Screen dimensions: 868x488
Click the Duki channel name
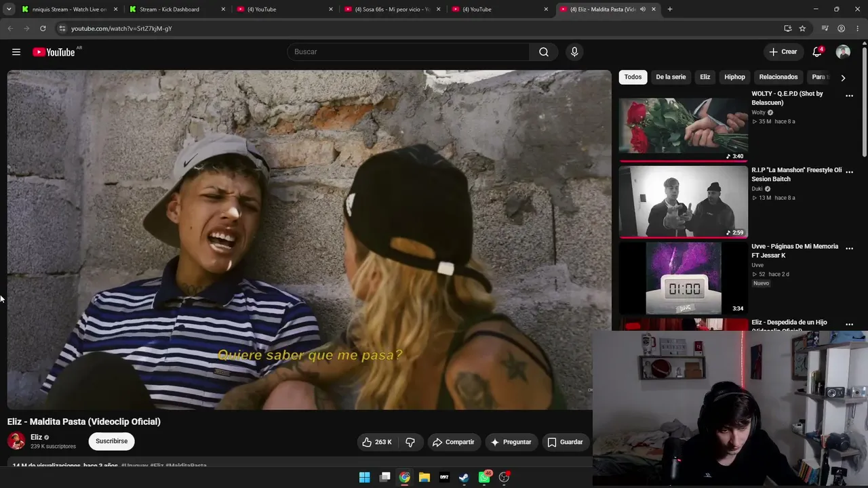(757, 189)
